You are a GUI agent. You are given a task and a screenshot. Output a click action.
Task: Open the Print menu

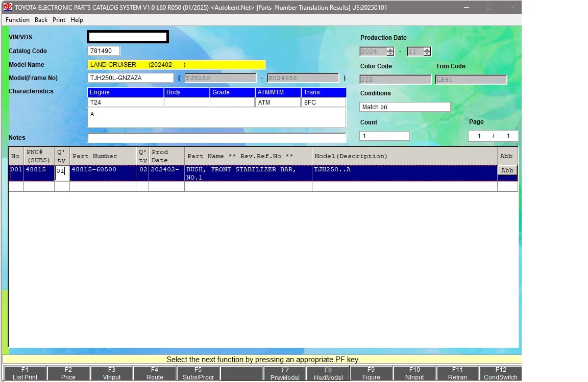(x=59, y=20)
